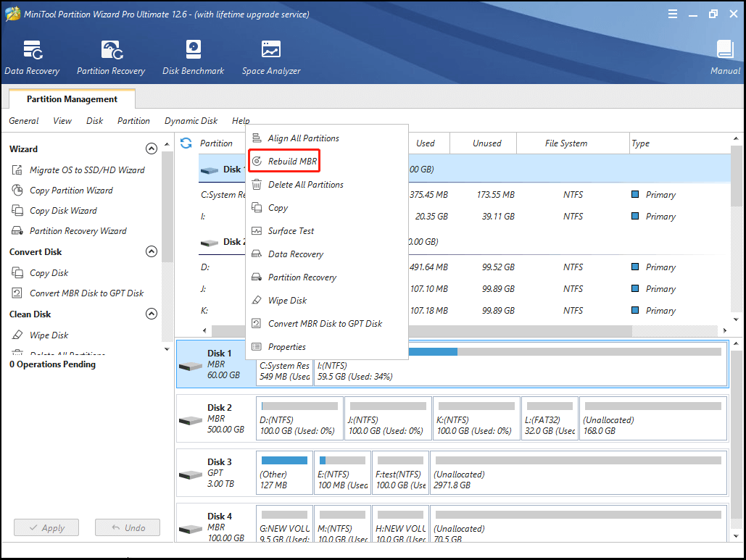Select the 2971.8 GB unallocated block on Disk 3

[x=579, y=472]
